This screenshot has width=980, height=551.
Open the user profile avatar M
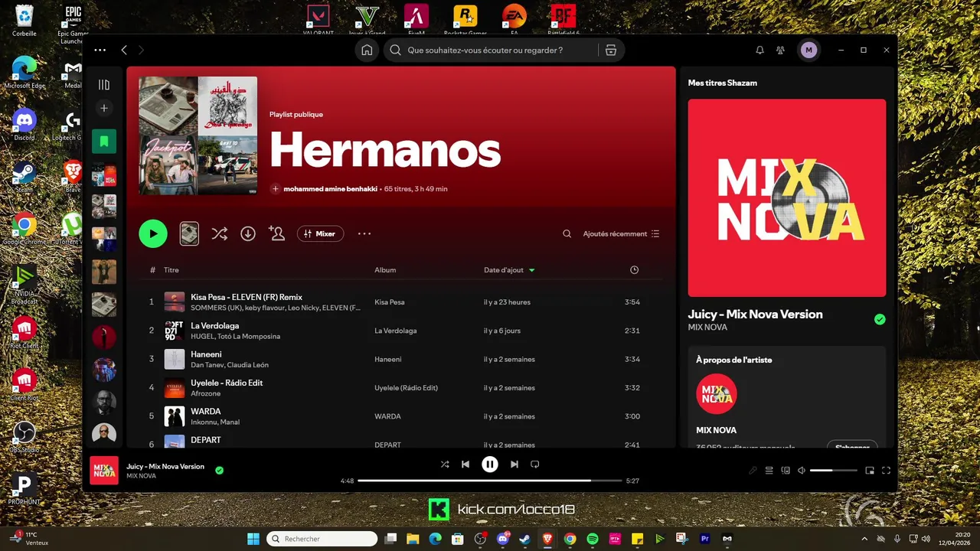pyautogui.click(x=808, y=50)
